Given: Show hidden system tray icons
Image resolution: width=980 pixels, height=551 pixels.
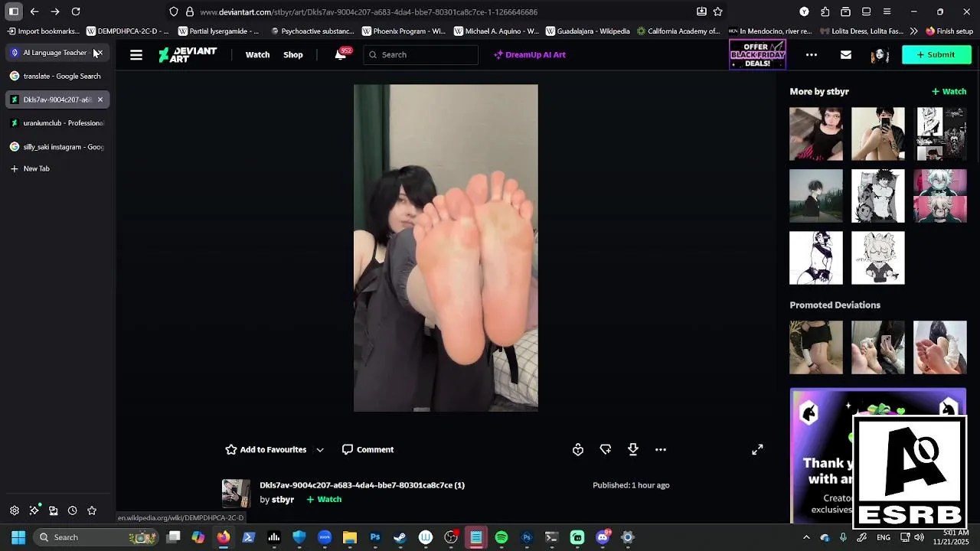Looking at the screenshot, I should (x=805, y=537).
